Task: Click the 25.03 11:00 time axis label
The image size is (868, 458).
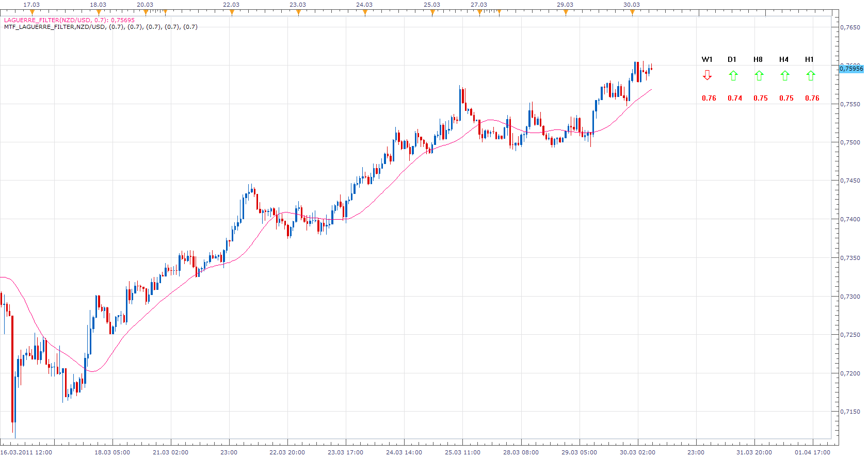Action: (462, 452)
